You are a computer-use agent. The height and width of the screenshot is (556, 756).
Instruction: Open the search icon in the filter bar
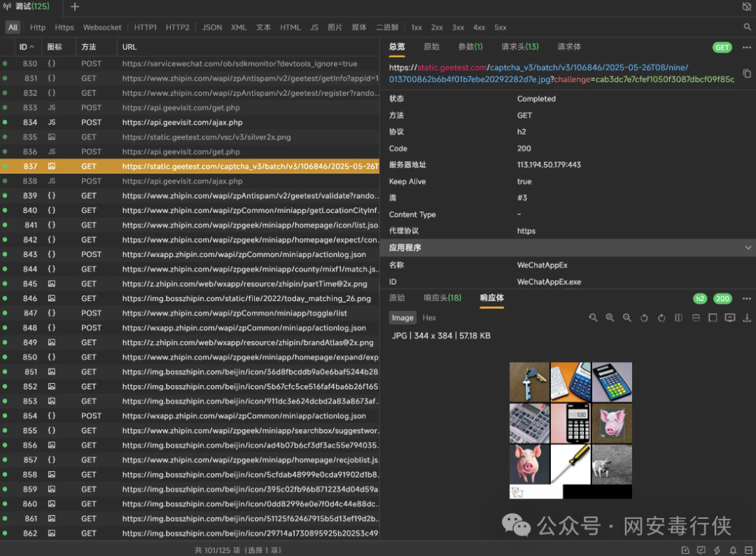point(747,27)
